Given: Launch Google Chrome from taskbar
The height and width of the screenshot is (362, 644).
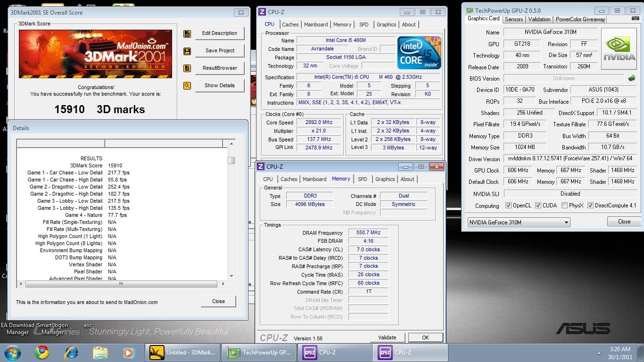Looking at the screenshot, I should [42, 353].
